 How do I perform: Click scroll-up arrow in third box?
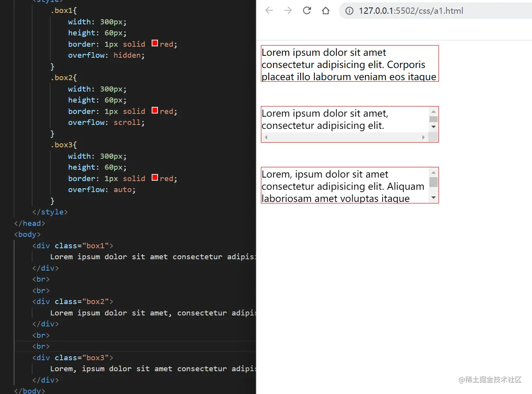433,172
